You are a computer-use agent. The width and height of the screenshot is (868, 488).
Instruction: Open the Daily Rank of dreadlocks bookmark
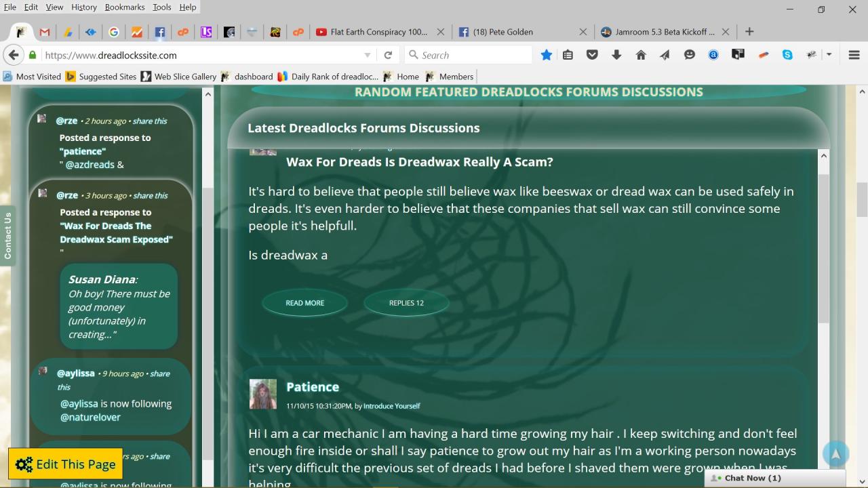click(x=328, y=77)
